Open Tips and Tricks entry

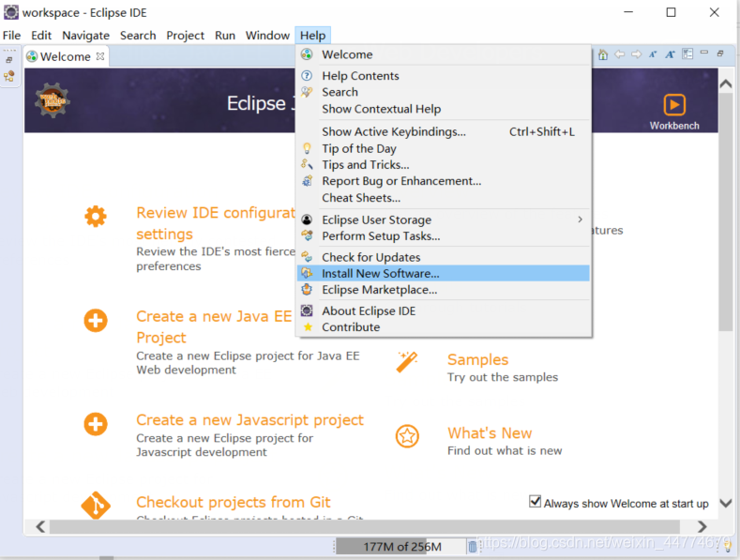pyautogui.click(x=444, y=165)
